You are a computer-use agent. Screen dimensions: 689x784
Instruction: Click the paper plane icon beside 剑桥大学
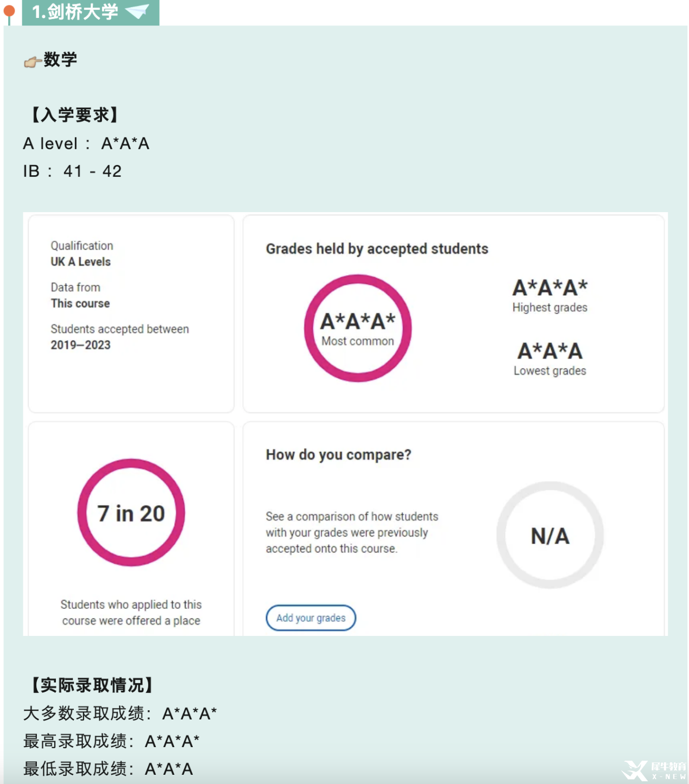[x=137, y=11]
